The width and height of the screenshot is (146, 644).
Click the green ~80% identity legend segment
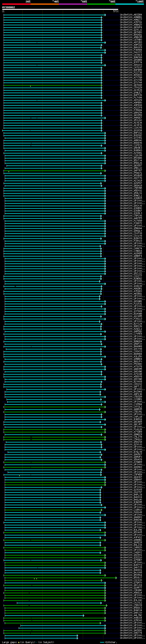(101, 4)
